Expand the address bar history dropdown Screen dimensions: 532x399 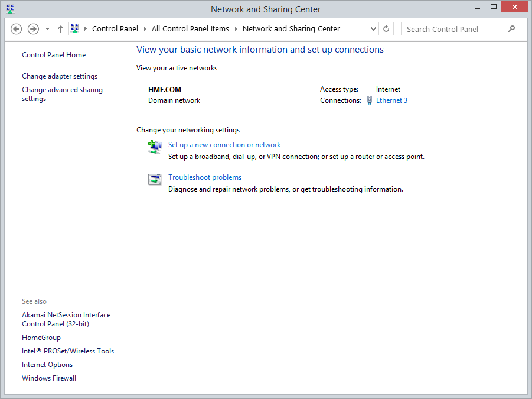point(373,29)
